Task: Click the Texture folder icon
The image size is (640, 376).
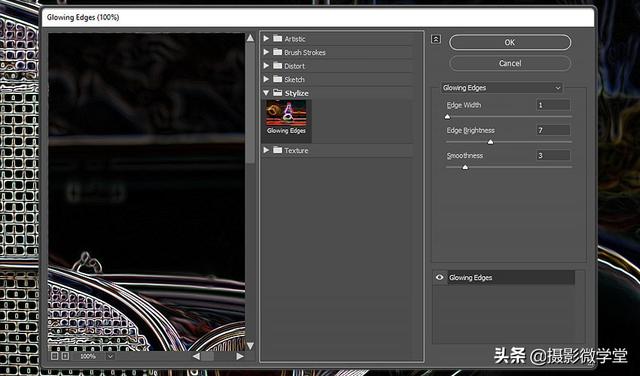Action: (x=278, y=150)
